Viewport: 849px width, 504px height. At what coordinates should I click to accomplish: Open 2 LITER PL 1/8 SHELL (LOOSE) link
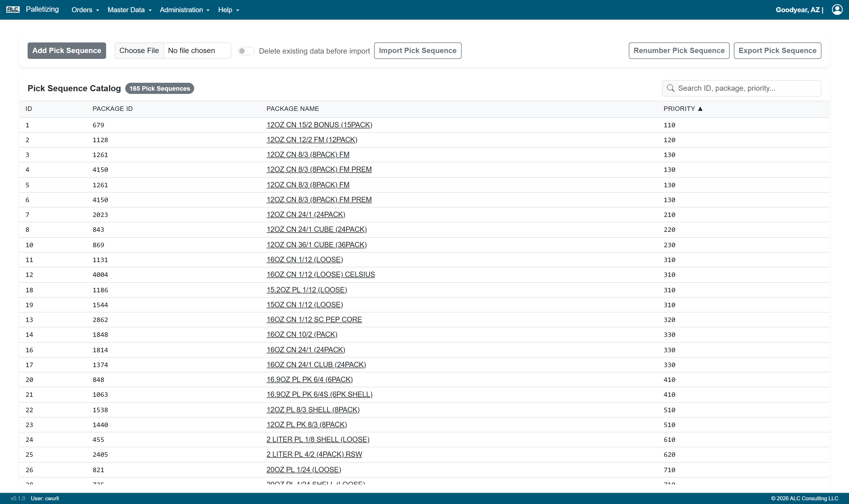[318, 440]
